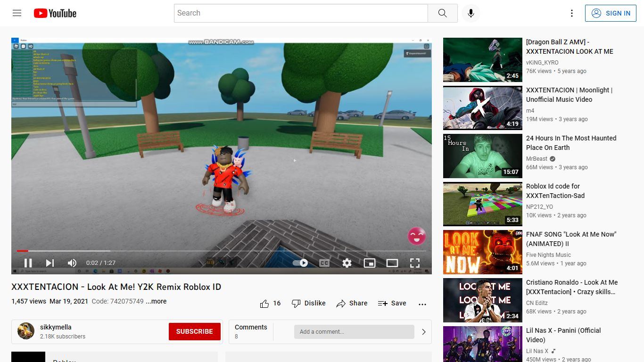Click the Sign In button
The image size is (644, 362).
(611, 13)
